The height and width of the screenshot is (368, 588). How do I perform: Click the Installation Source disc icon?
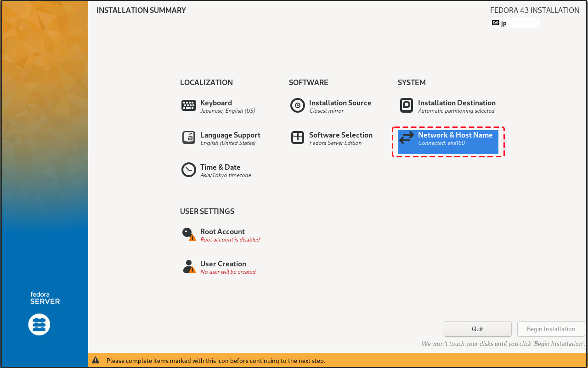pos(298,106)
